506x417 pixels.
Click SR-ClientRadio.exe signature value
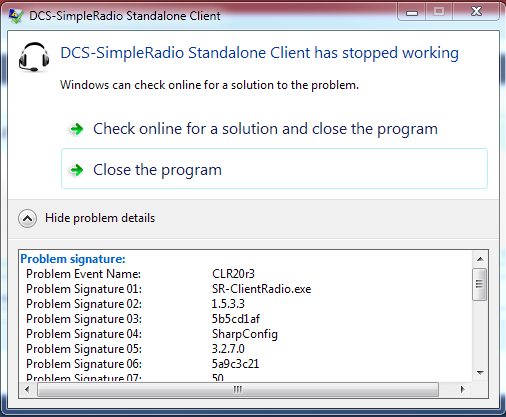click(261, 289)
